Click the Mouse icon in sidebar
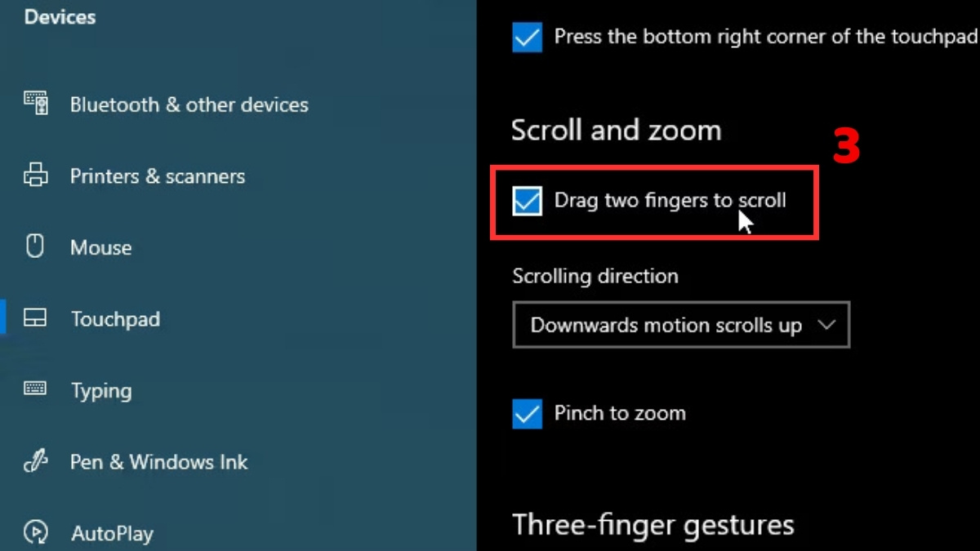This screenshot has height=551, width=980. coord(36,247)
